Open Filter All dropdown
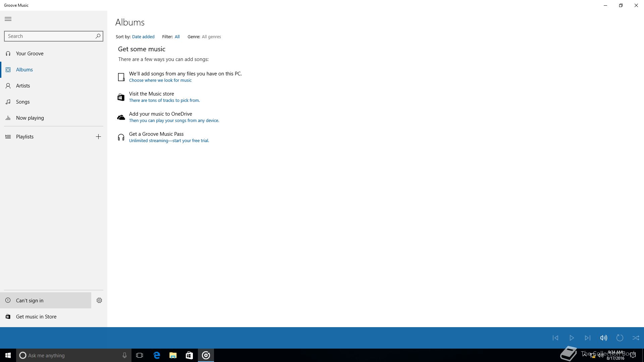The height and width of the screenshot is (362, 644). tap(177, 37)
